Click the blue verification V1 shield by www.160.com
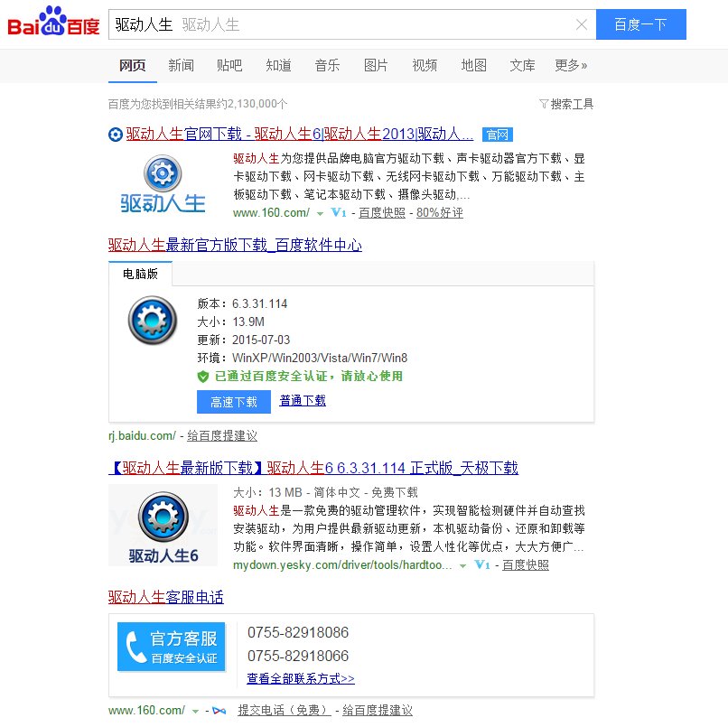This screenshot has height=727, width=728. pos(341,214)
